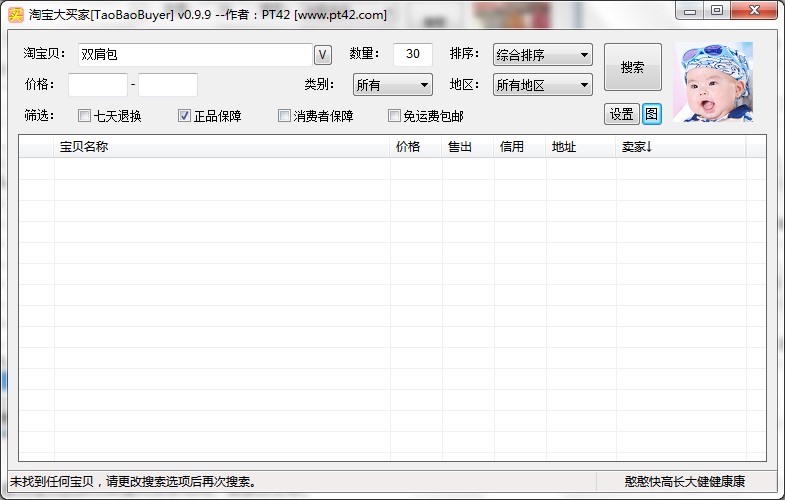
Task: Click the 搜索 search button
Action: 633,67
